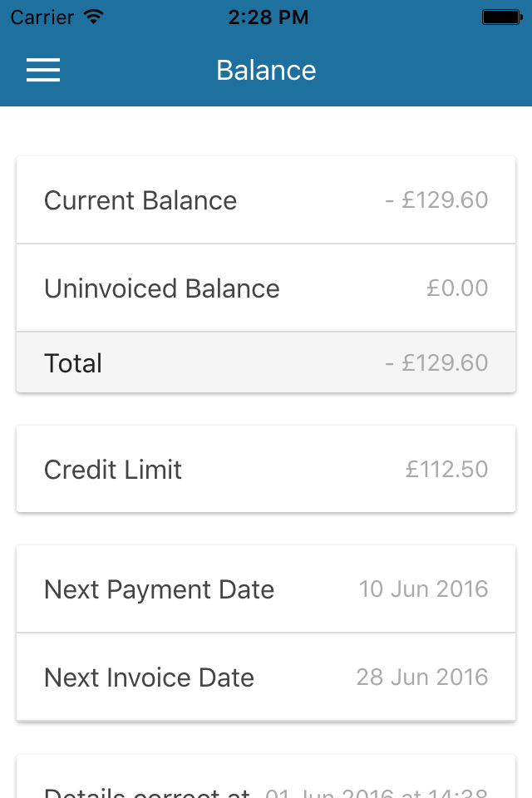Viewport: 532px width, 798px height.
Task: Tap the Carrier label in status bar
Action: (42, 17)
